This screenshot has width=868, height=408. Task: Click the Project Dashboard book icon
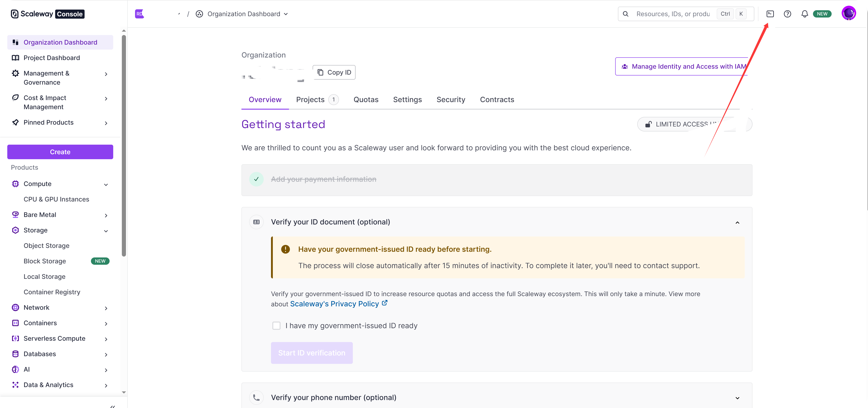pos(15,58)
